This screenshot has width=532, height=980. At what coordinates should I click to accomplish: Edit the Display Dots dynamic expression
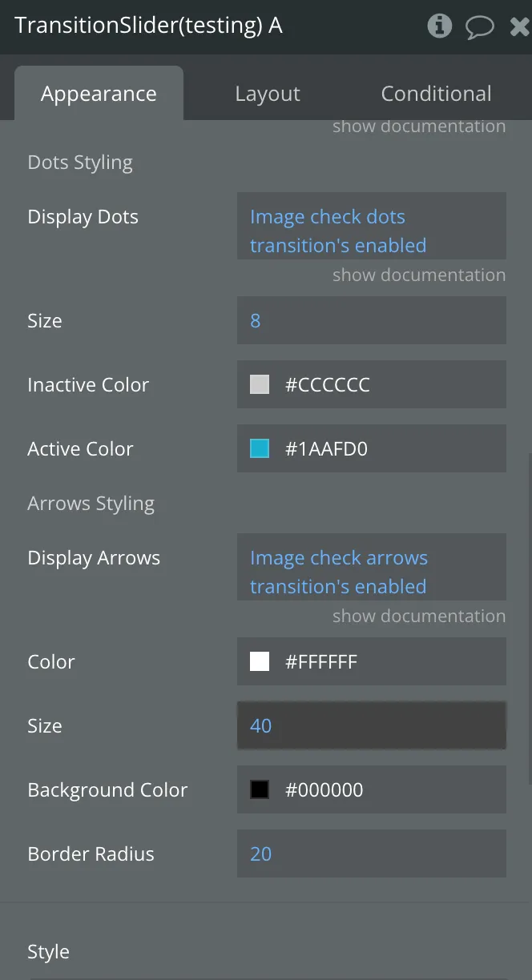click(371, 231)
